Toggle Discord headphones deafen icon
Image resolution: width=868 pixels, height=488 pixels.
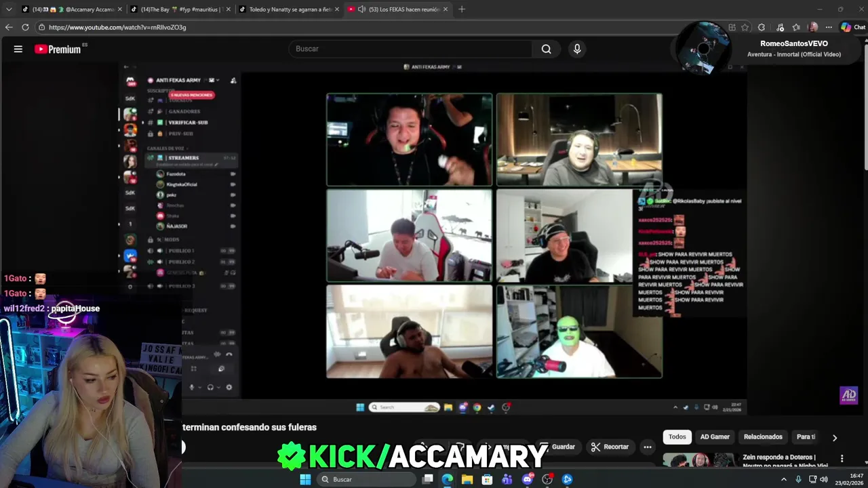pos(210,387)
